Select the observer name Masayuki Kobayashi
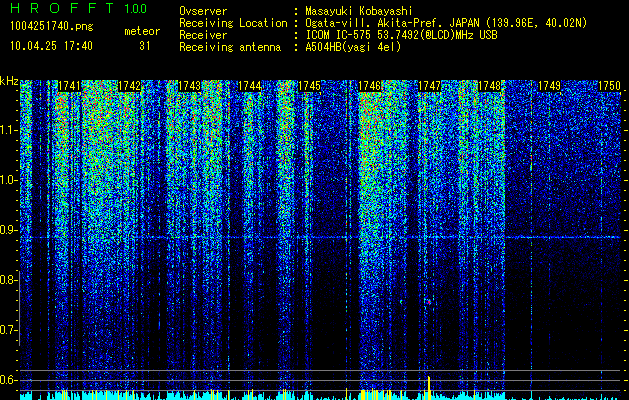 click(359, 11)
